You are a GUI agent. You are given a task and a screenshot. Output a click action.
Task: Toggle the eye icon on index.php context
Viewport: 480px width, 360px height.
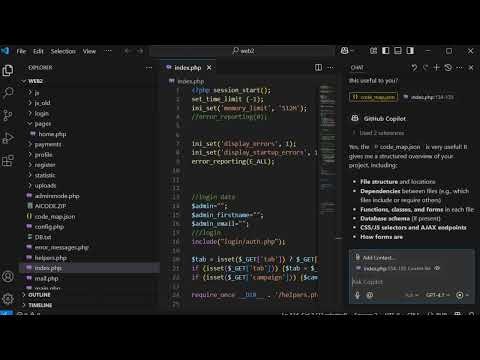(437, 268)
